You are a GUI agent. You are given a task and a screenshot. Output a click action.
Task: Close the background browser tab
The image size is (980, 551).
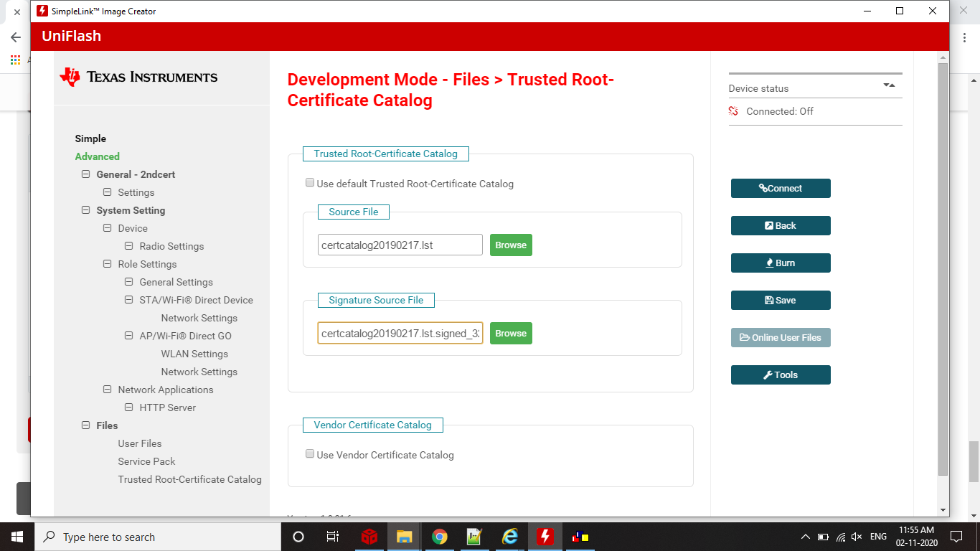pos(17,12)
